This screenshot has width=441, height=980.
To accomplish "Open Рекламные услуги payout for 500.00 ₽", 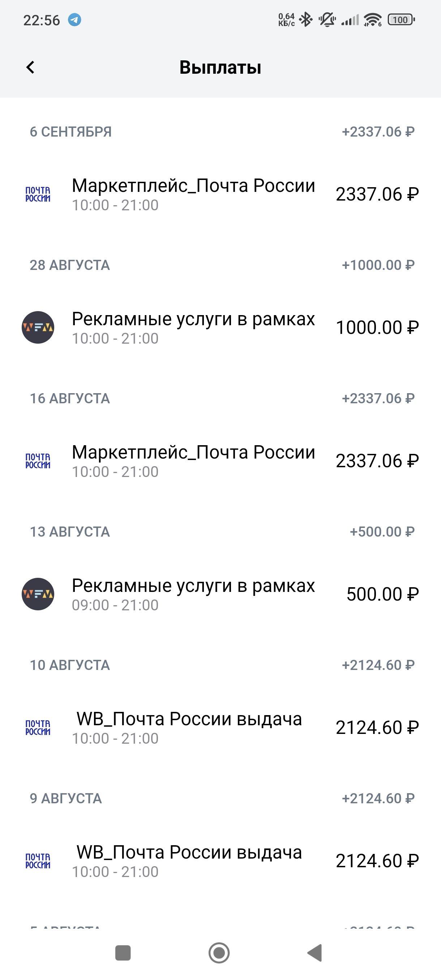I will click(x=193, y=594).
